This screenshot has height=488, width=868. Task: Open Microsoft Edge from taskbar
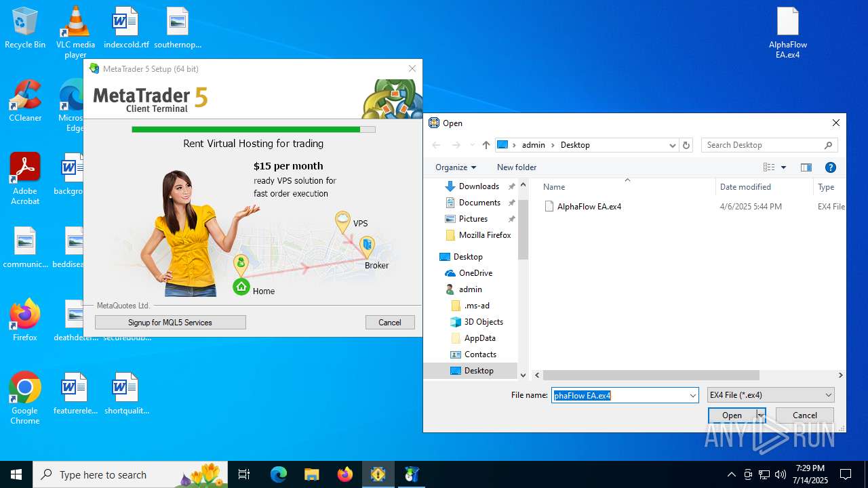click(279, 474)
